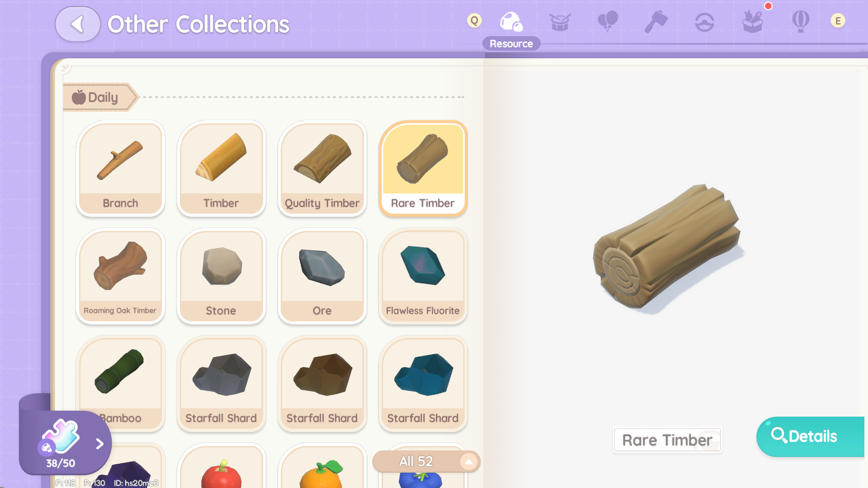Open the drum category icon
Image resolution: width=868 pixels, height=488 pixels.
tap(560, 22)
